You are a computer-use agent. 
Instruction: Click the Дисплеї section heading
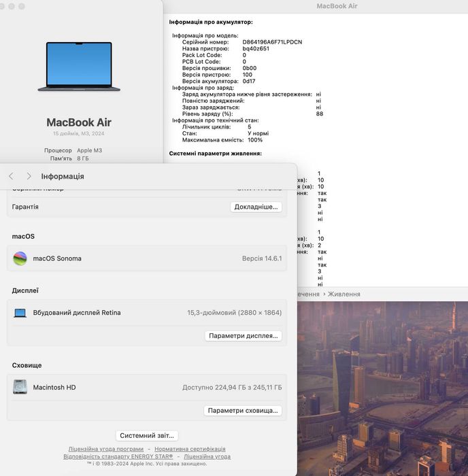tap(25, 290)
